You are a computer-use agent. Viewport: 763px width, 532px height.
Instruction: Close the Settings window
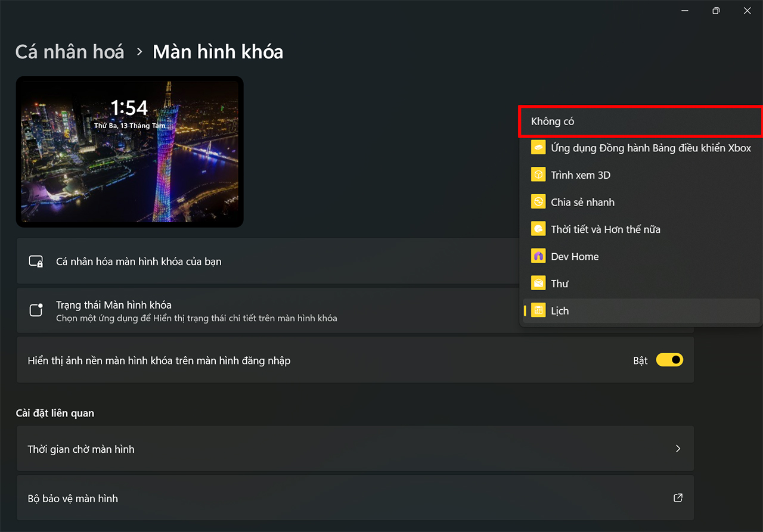tap(748, 10)
